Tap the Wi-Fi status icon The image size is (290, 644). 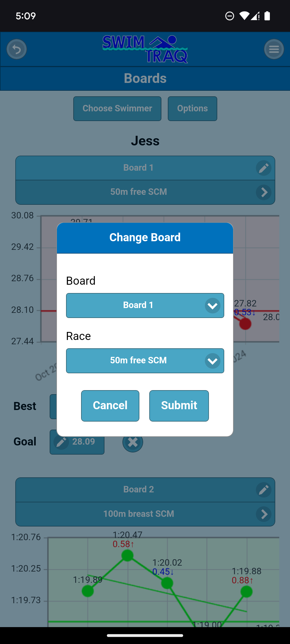[x=244, y=16]
